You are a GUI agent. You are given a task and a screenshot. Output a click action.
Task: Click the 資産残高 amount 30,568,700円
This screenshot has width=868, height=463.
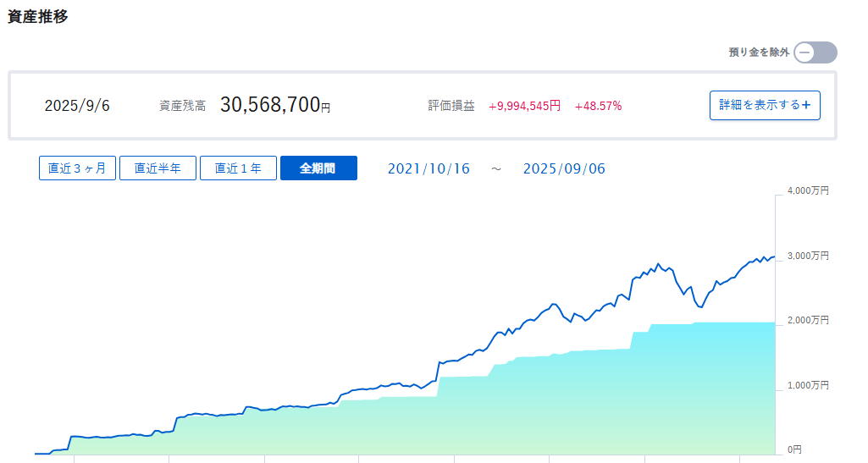point(275,105)
